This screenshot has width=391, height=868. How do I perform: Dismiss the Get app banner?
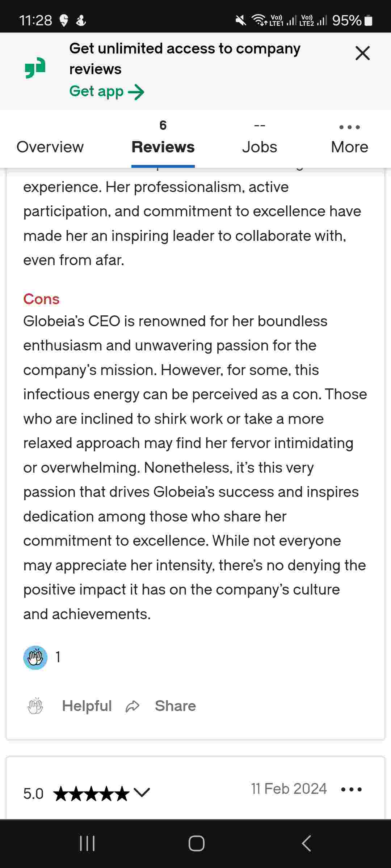pyautogui.click(x=362, y=53)
